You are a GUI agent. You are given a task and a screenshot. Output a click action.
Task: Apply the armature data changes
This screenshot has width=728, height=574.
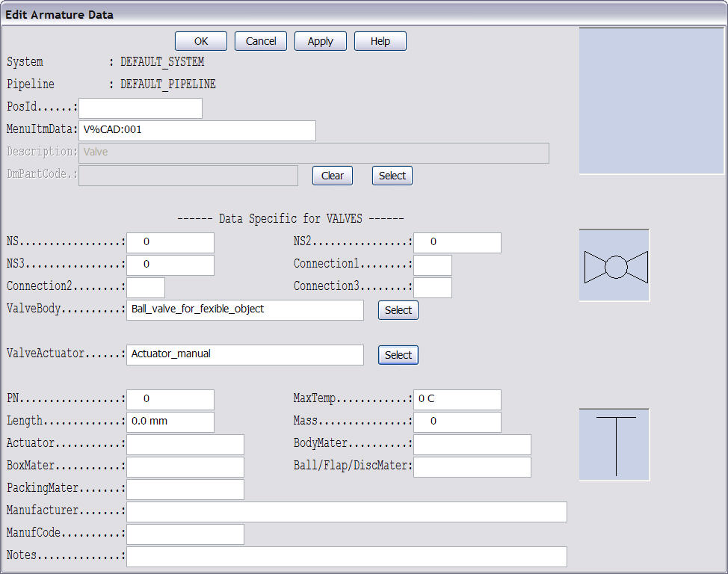click(320, 41)
